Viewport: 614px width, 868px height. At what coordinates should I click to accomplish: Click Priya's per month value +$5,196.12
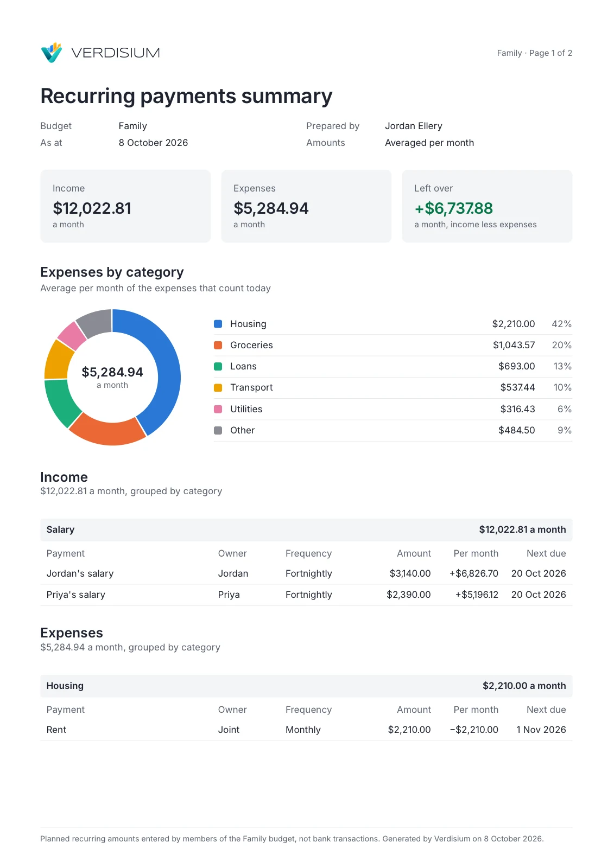tap(477, 595)
